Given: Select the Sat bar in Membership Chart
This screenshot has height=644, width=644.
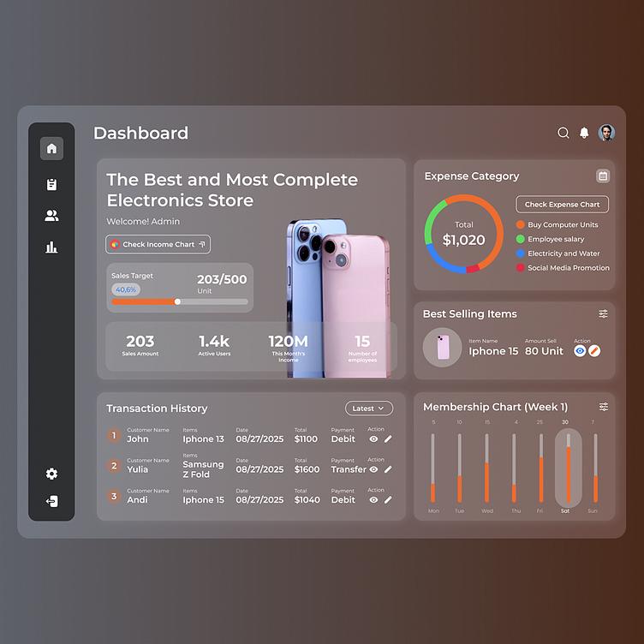Looking at the screenshot, I should click(569, 468).
